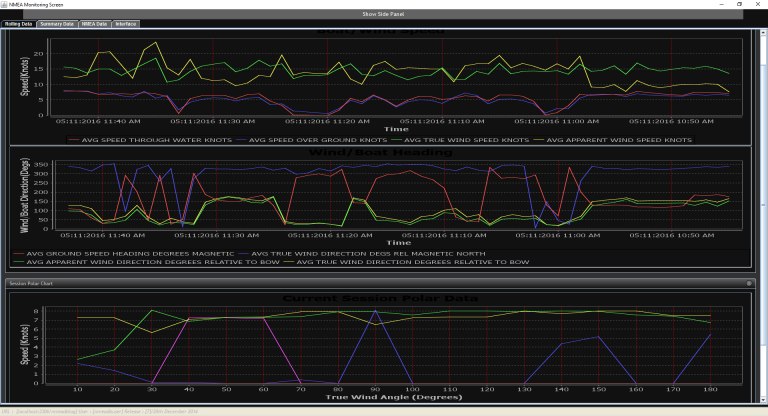The height and width of the screenshot is (416, 768).
Task: Click the 10:50 AM tick on the speed chart
Action: pos(672,121)
